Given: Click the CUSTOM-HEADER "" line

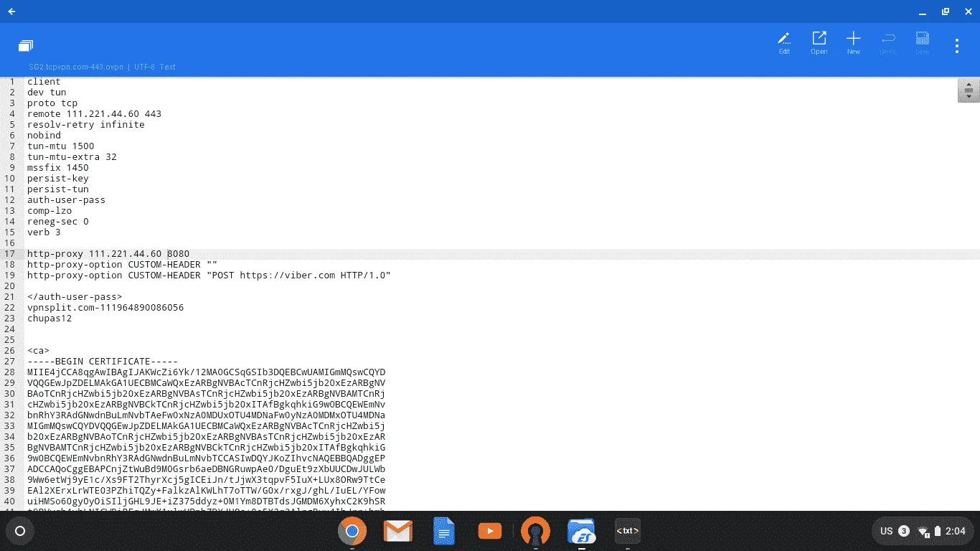Looking at the screenshot, I should (x=122, y=265).
